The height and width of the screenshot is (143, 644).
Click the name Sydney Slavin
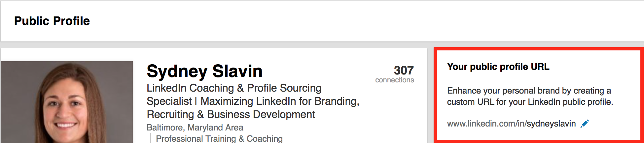[204, 71]
